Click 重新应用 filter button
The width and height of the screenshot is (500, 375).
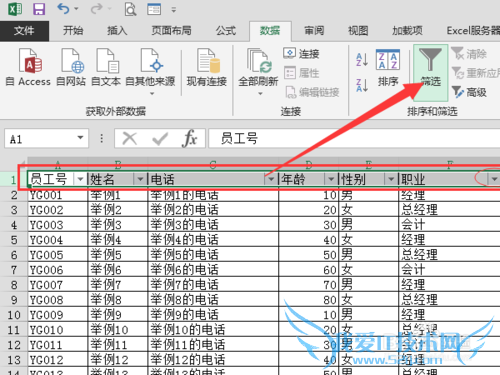pyautogui.click(x=476, y=73)
